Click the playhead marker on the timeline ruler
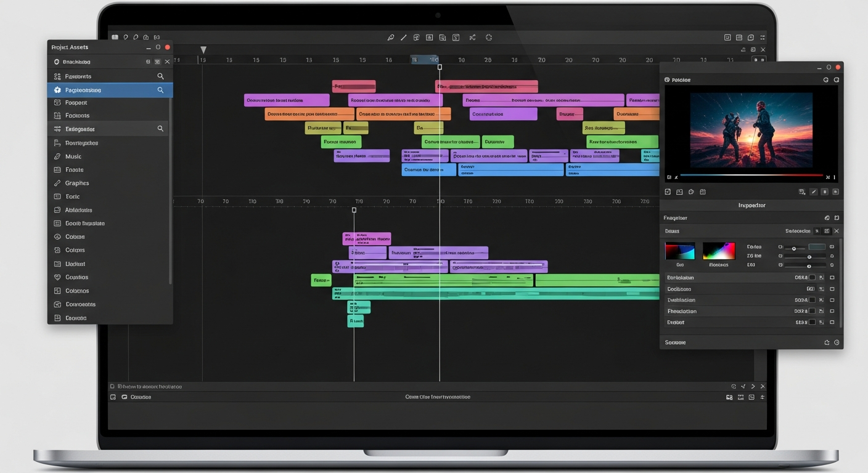This screenshot has height=473, width=868. 440,67
